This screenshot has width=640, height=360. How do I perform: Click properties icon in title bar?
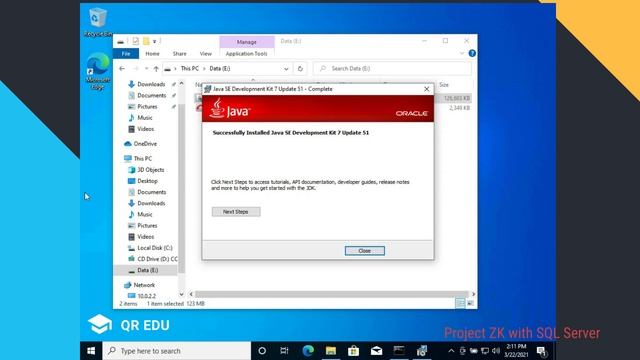click(x=136, y=41)
